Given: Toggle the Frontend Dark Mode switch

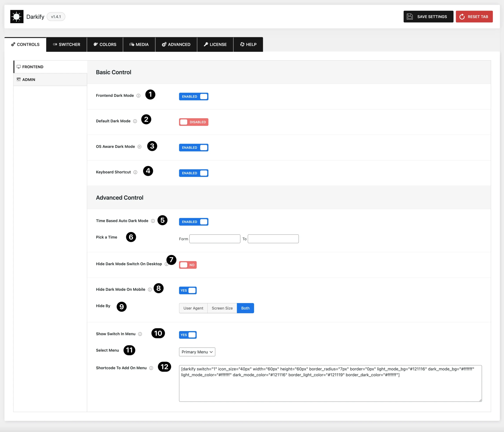Looking at the screenshot, I should (x=194, y=96).
